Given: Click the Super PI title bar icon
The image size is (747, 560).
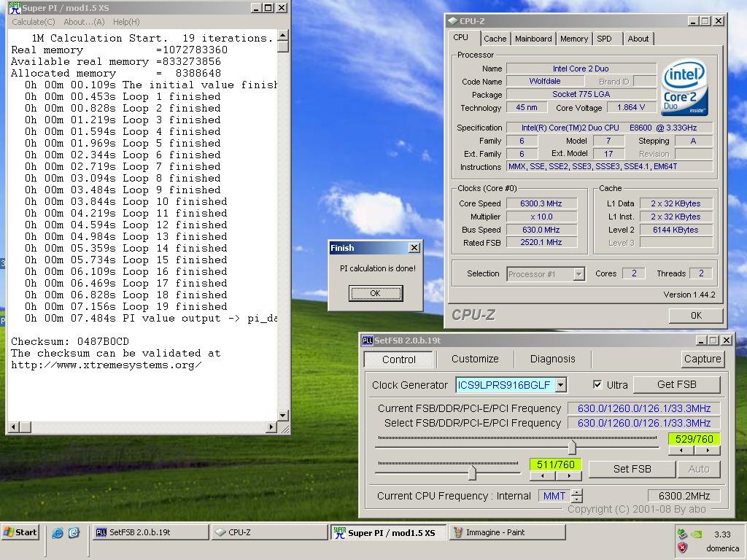Looking at the screenshot, I should pos(15,8).
